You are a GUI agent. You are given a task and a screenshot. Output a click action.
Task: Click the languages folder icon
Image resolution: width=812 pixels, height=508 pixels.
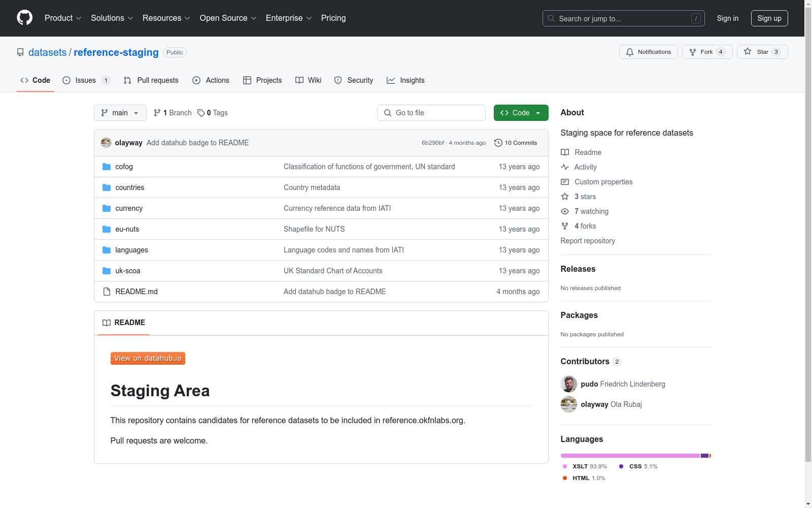point(107,250)
